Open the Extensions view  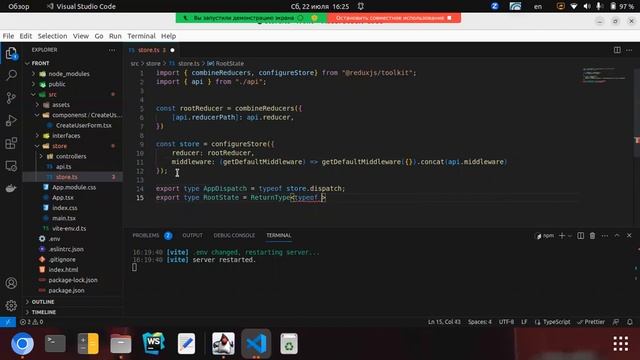pos(11,143)
